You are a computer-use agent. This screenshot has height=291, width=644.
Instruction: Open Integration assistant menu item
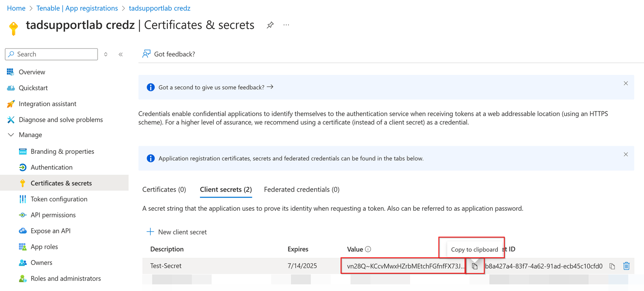click(x=48, y=104)
